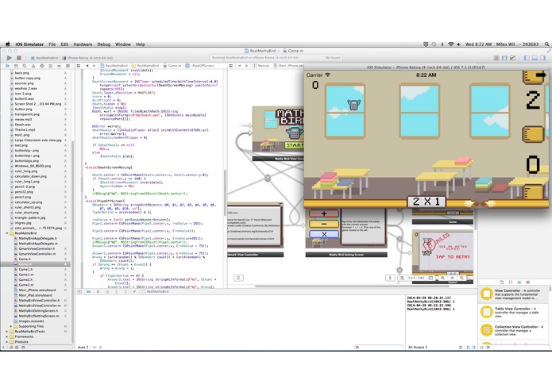Switch to the Standard editor mode
The height and width of the screenshot is (392, 552).
pos(496,58)
